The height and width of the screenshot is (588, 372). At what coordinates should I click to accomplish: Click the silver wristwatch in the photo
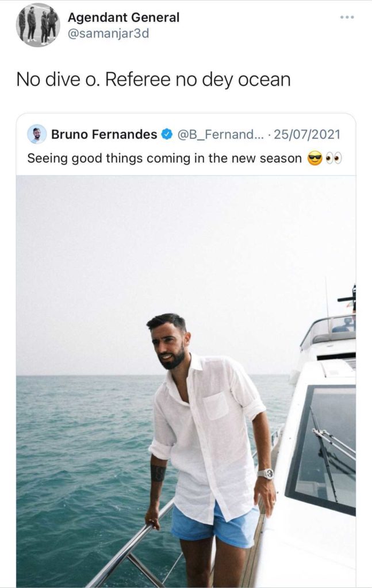(x=266, y=474)
